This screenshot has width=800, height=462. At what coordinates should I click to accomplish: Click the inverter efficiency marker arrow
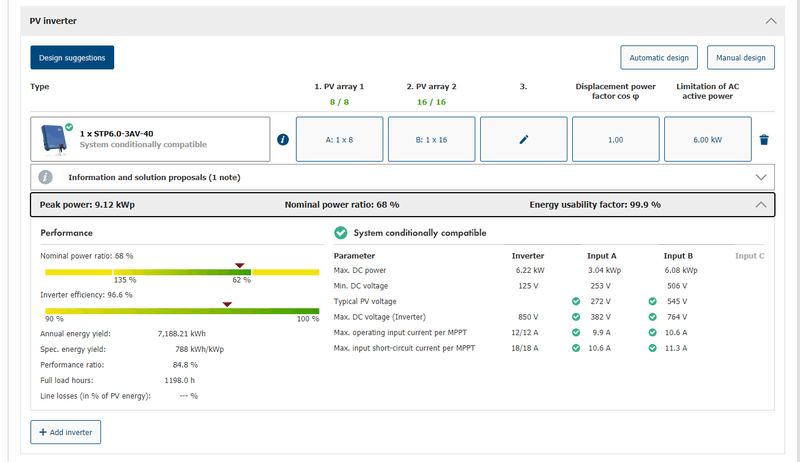click(227, 304)
